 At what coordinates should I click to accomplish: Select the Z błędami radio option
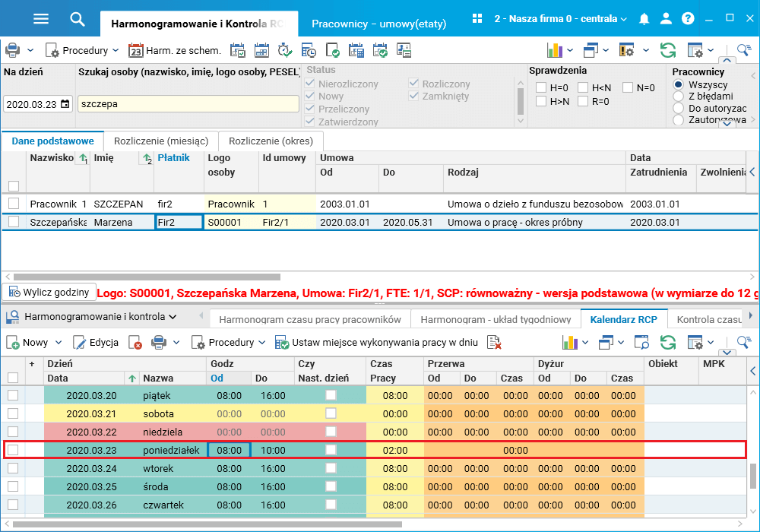tap(679, 97)
